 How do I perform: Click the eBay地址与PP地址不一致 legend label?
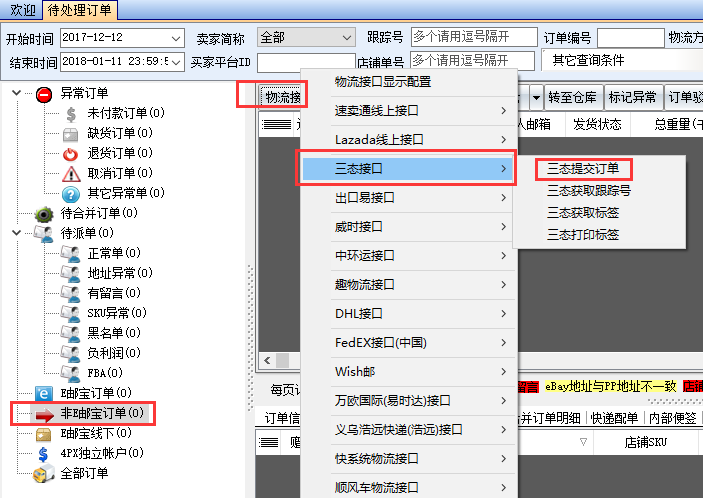611,386
